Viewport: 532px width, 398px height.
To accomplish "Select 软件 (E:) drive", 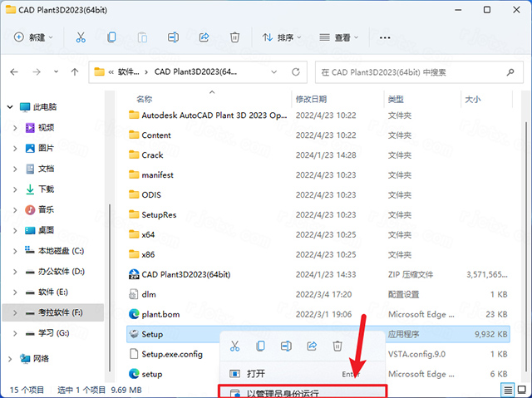I will tap(47, 292).
